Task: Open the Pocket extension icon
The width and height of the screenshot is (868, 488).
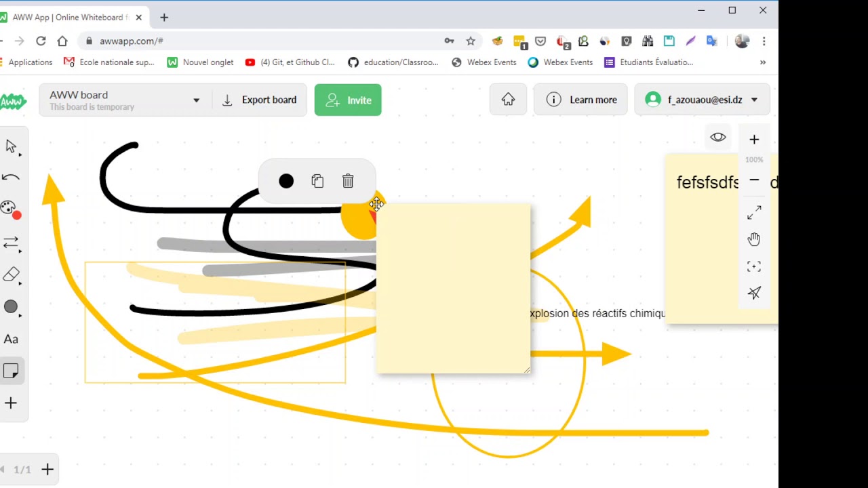Action: (540, 41)
